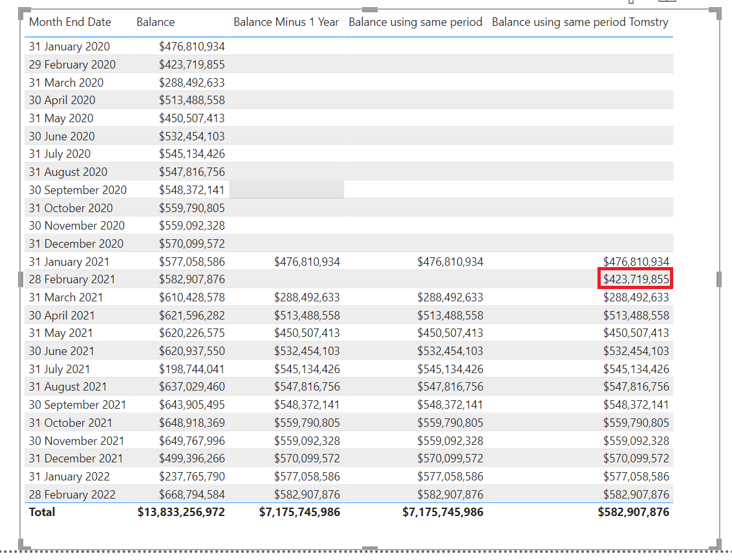Sort by the Month End Date column header
The width and height of the screenshot is (732, 560).
(x=70, y=22)
